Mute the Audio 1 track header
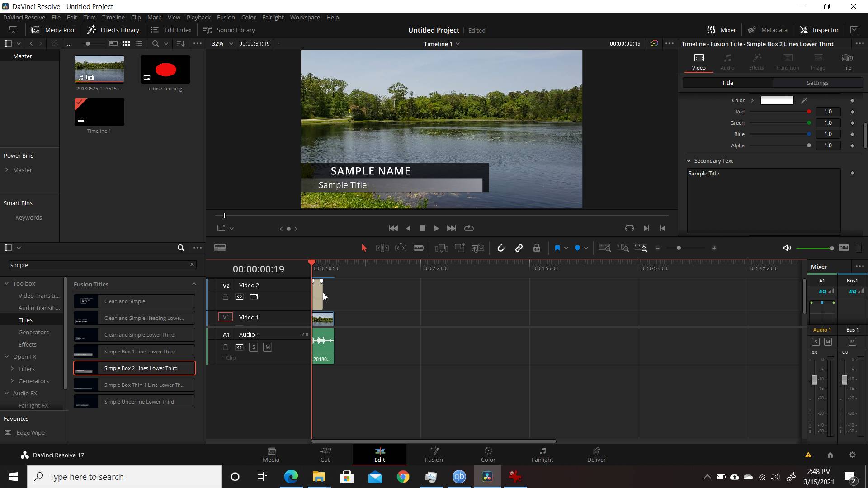The height and width of the screenshot is (488, 868). click(268, 347)
